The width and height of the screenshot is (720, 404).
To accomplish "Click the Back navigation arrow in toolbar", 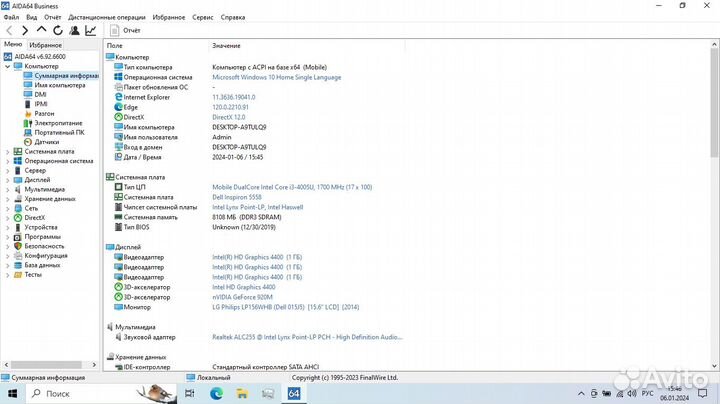I will point(9,31).
